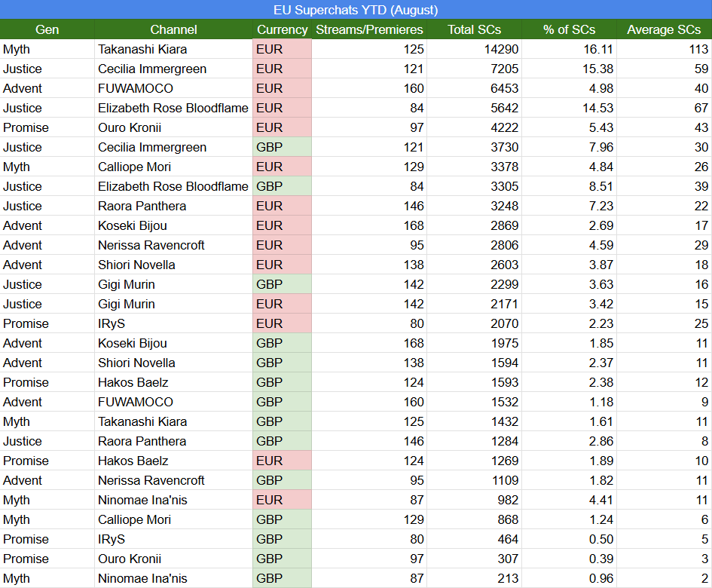
Task: Click Calliope Mori in the EUR row
Action: click(x=134, y=167)
